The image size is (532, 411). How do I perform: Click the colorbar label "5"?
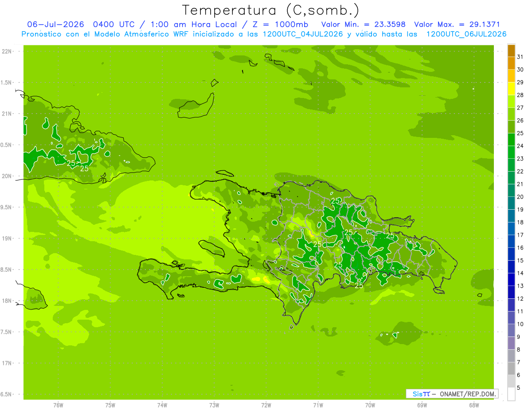(x=518, y=388)
